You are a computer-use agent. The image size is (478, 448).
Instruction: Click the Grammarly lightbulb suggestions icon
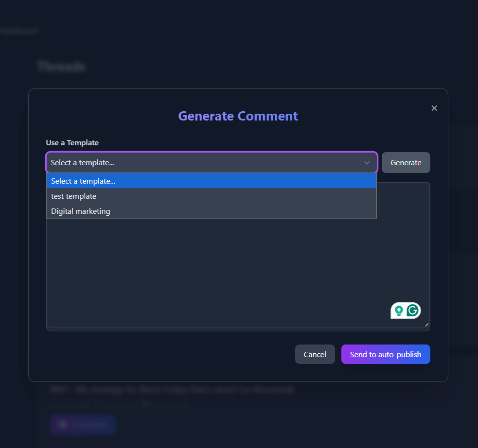coord(399,310)
